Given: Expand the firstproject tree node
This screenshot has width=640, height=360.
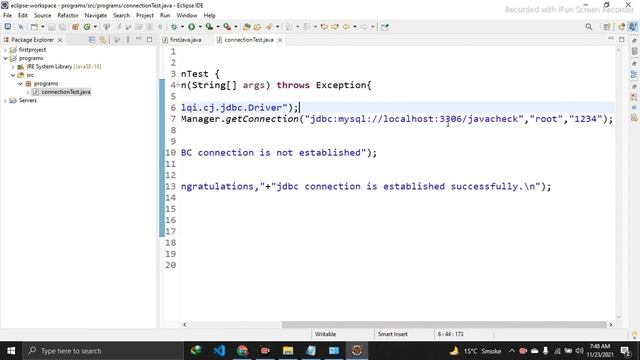Looking at the screenshot, I should pos(5,50).
